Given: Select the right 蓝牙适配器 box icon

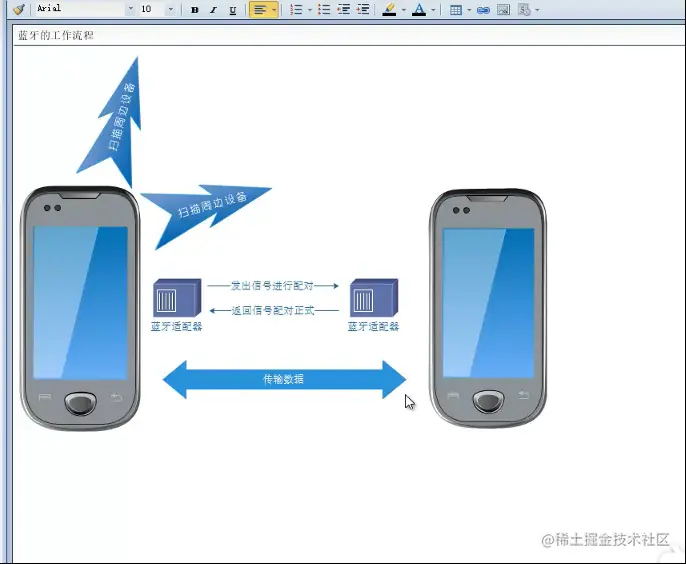Looking at the screenshot, I should tap(374, 298).
